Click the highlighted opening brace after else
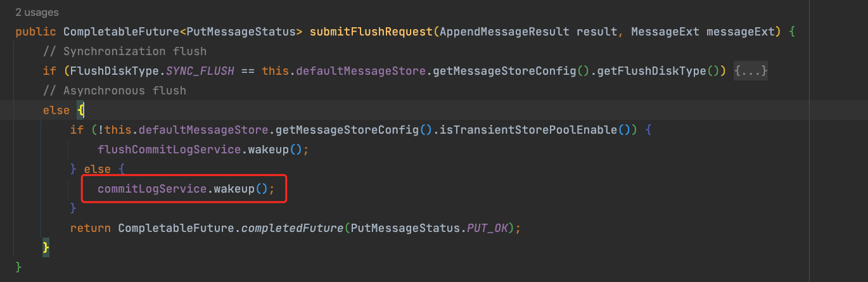Image resolution: width=868 pixels, height=282 pixels. coord(80,110)
